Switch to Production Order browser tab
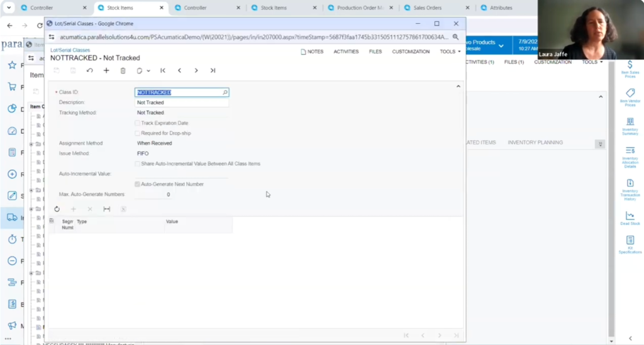The image size is (644, 345). point(360,8)
